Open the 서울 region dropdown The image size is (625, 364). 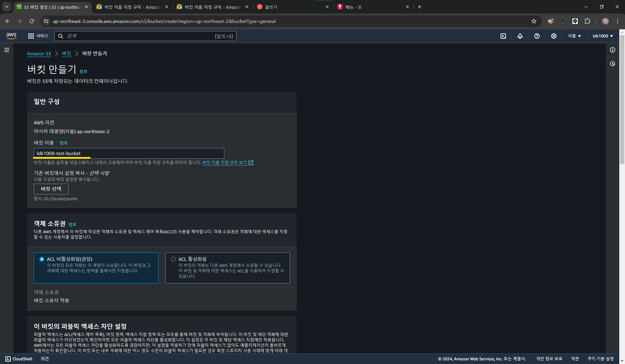pos(574,36)
